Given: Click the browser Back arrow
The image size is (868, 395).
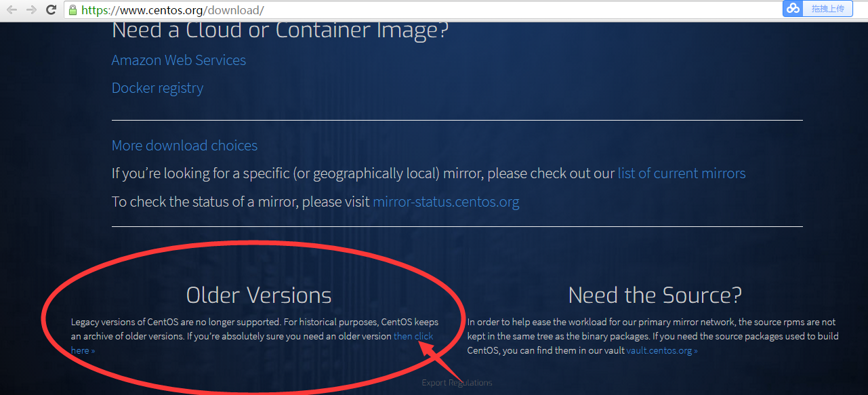Looking at the screenshot, I should pos(12,9).
